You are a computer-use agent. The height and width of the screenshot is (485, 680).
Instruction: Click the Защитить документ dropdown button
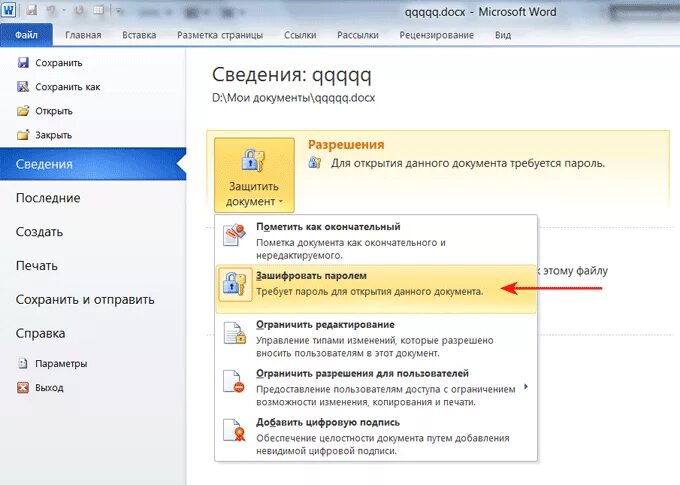click(x=254, y=175)
